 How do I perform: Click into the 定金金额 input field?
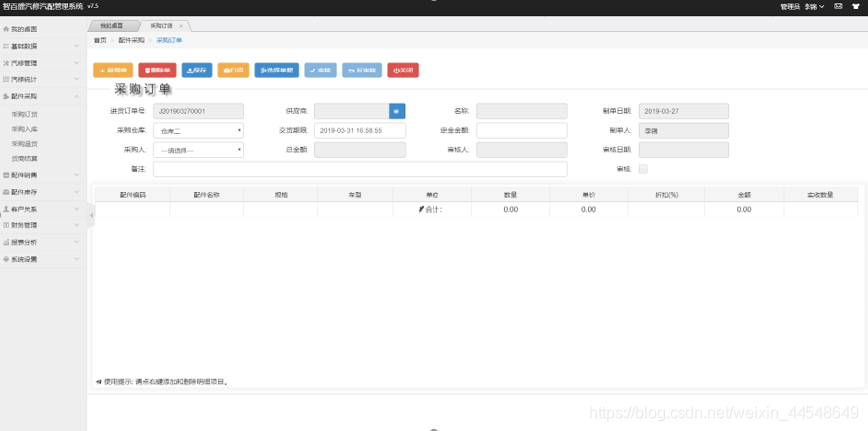point(522,131)
